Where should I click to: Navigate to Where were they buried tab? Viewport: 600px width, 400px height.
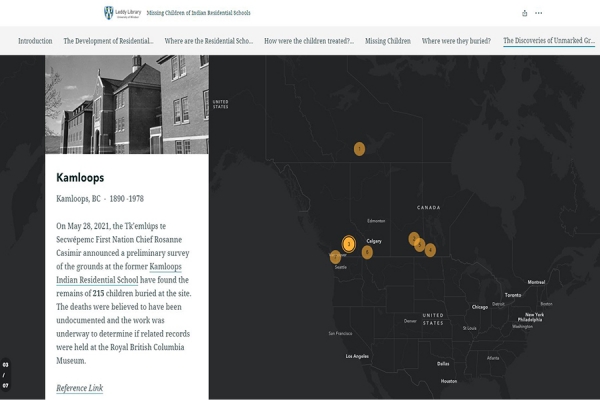[456, 41]
